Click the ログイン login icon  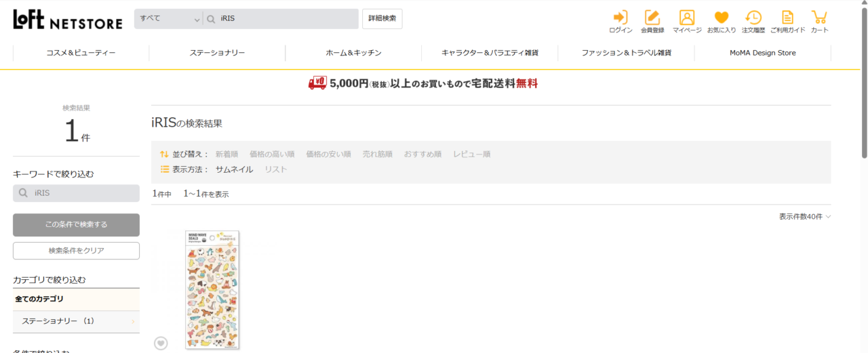(x=620, y=22)
